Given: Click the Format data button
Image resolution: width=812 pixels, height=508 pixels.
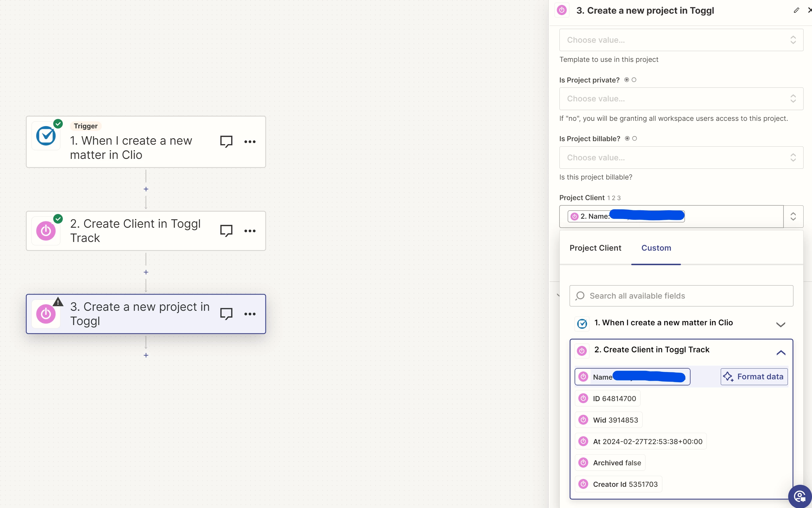Looking at the screenshot, I should [x=754, y=377].
